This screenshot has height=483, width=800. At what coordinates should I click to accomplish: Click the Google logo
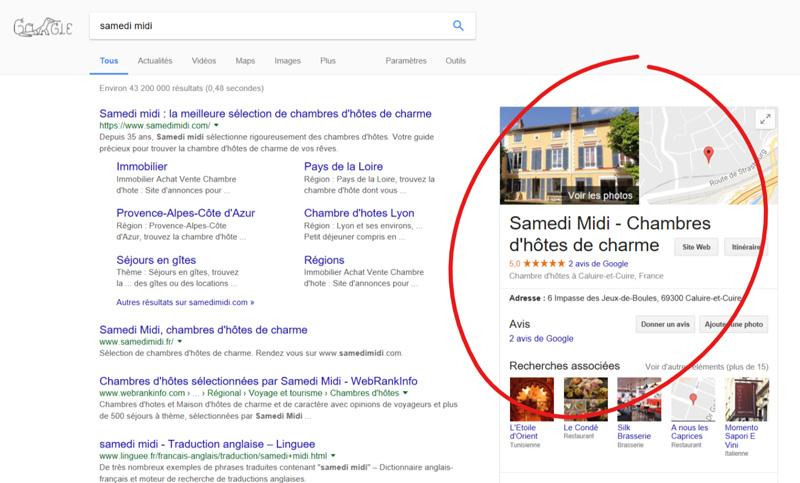(42, 27)
